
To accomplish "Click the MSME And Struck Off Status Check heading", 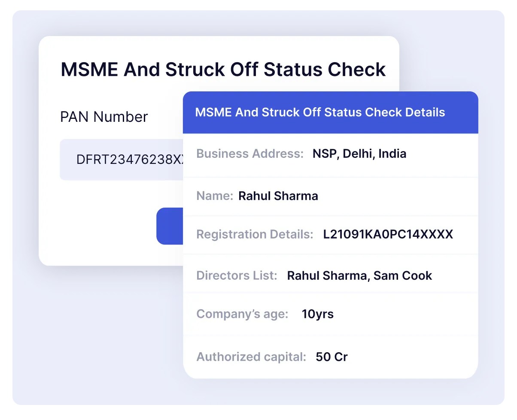I will tap(223, 69).
